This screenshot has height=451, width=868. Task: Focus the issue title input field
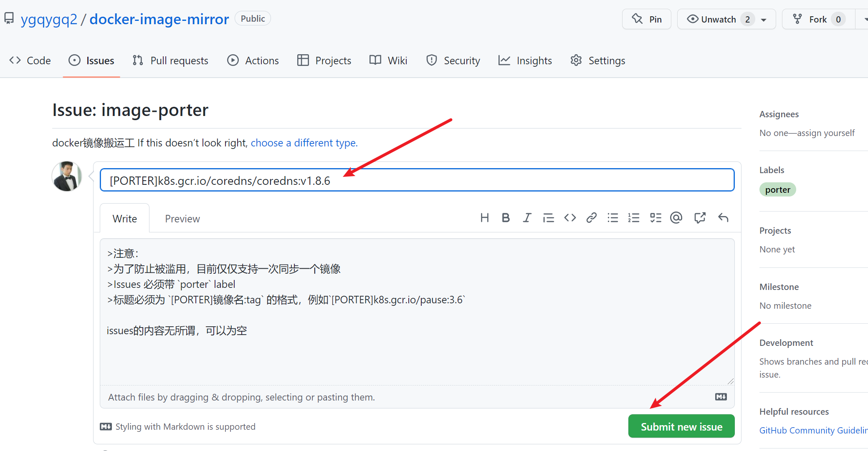click(x=417, y=180)
